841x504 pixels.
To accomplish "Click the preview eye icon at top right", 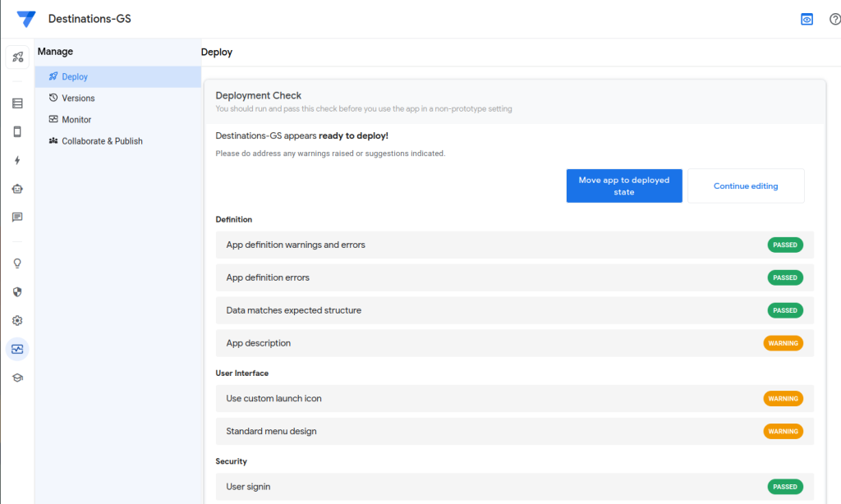I will (x=807, y=20).
